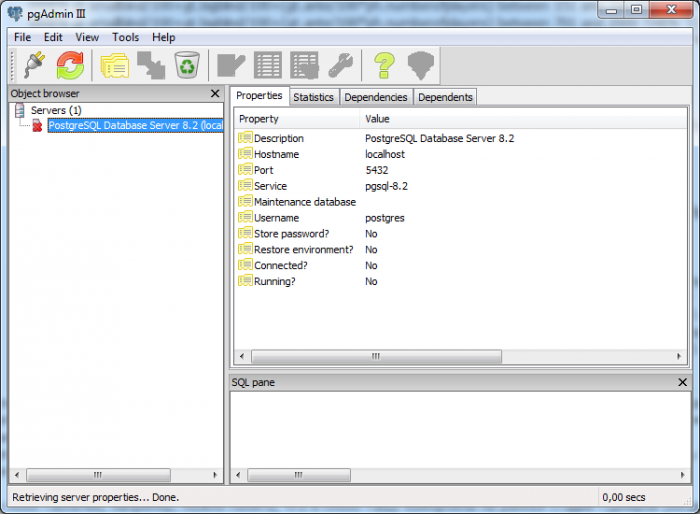700x514 pixels.
Task: Open the yellow Properties folder toolbar icon
Action: pyautogui.click(x=115, y=65)
